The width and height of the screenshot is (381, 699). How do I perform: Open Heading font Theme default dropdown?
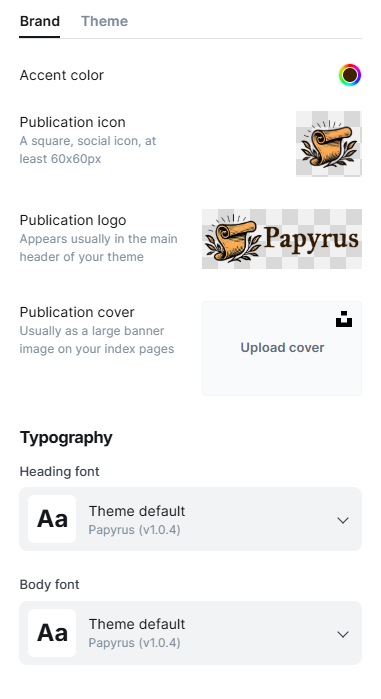(x=191, y=519)
